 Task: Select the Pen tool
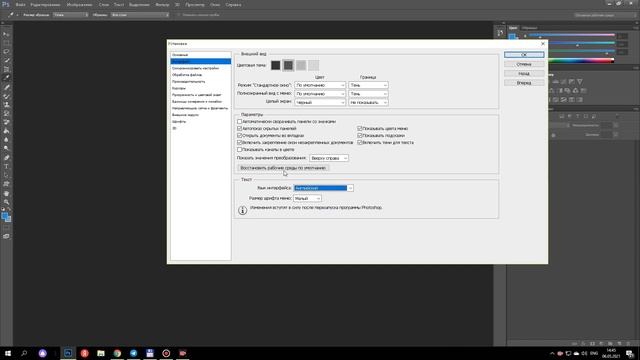coord(6,158)
